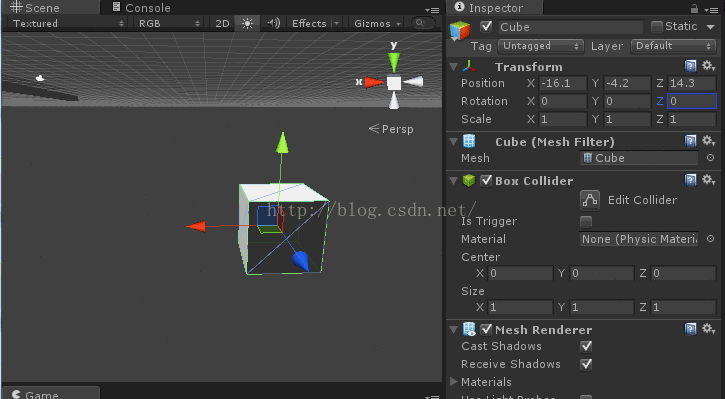Toggle scene audio speaker icon
This screenshot has height=399, width=725.
(273, 24)
